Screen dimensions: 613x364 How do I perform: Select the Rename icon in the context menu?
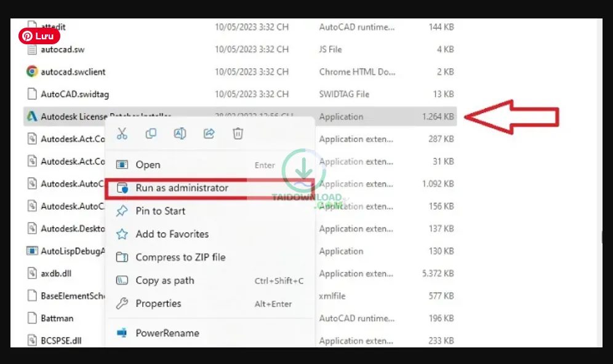point(180,133)
